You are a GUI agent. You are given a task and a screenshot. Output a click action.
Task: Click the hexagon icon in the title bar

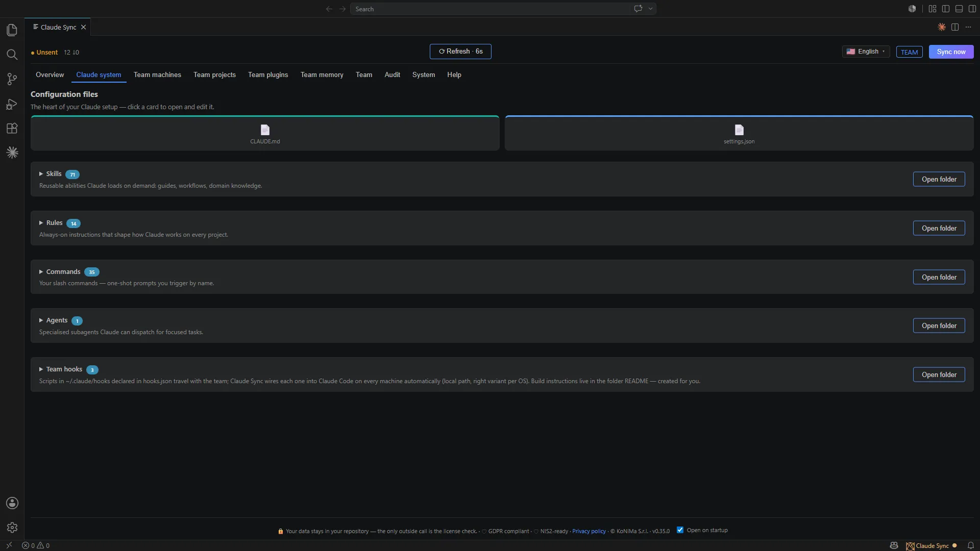click(x=912, y=9)
